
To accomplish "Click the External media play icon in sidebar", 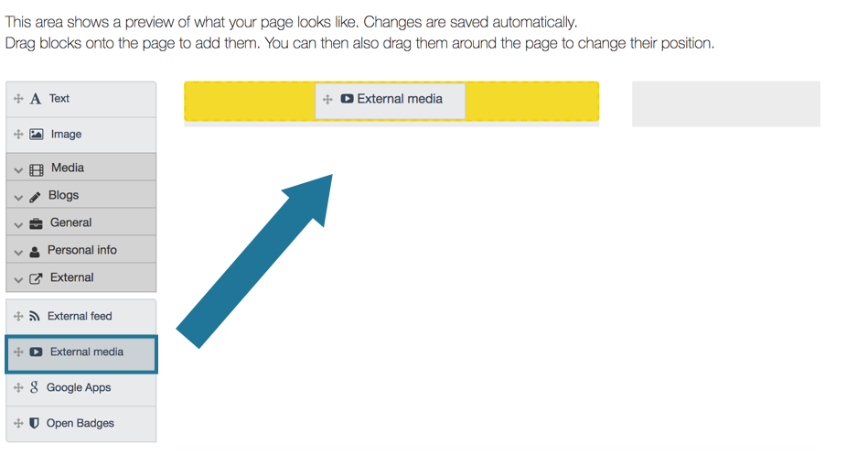I will [x=36, y=352].
